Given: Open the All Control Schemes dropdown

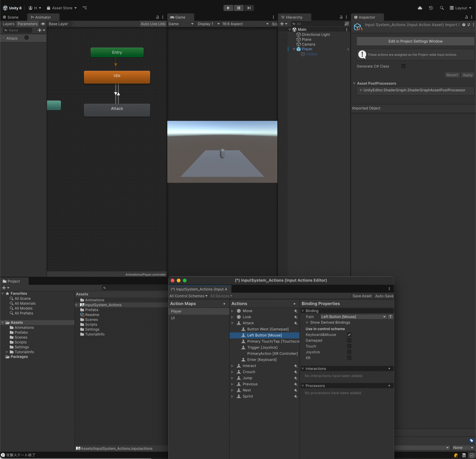Looking at the screenshot, I should pyautogui.click(x=188, y=296).
